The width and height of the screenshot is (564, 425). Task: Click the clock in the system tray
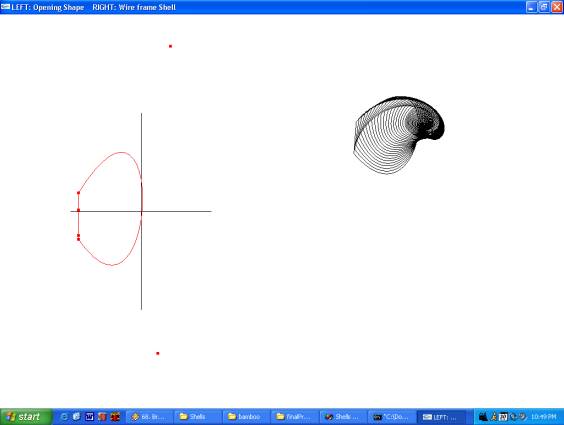tap(543, 417)
